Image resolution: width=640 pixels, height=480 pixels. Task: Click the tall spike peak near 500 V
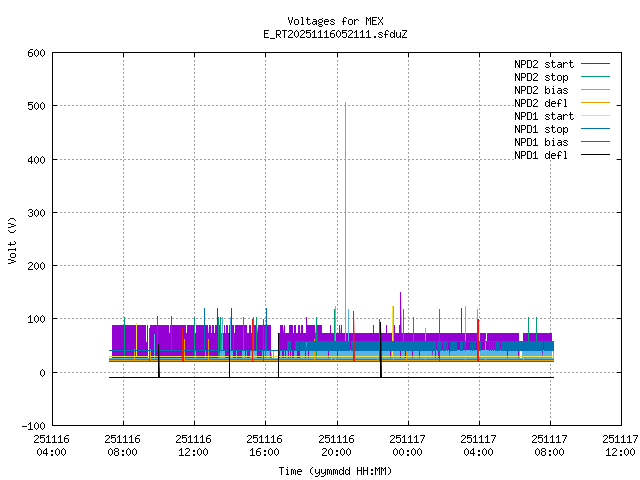click(x=345, y=104)
